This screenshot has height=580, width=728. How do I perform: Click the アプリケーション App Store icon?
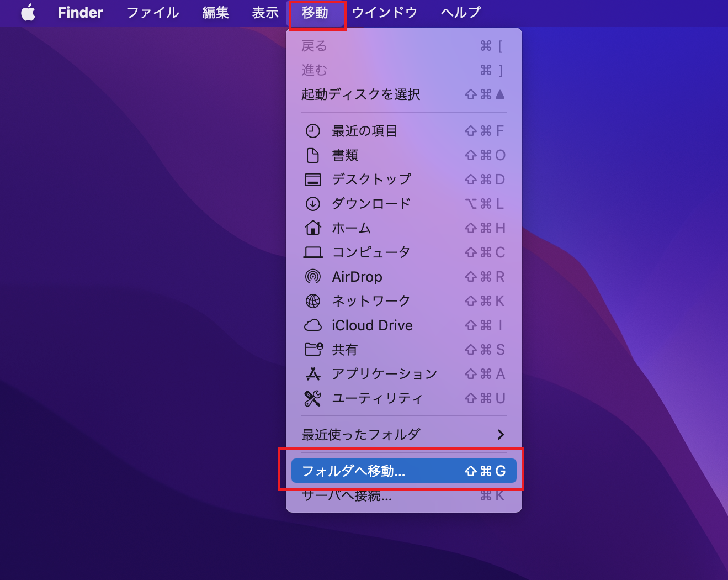(x=313, y=374)
